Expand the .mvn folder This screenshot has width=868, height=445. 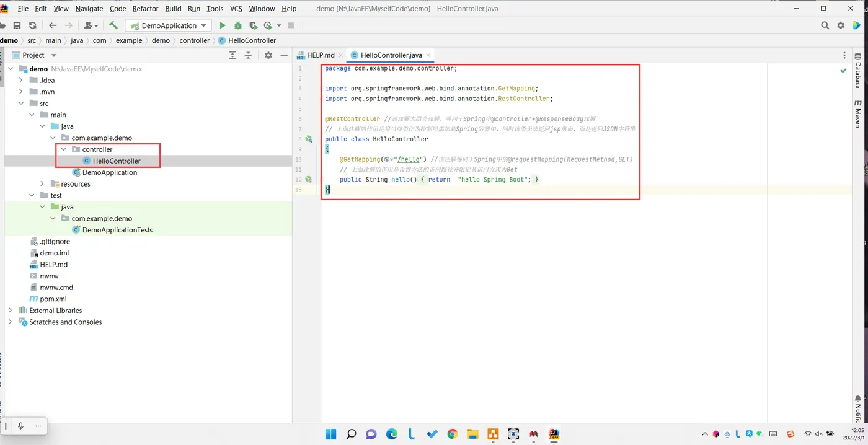(21, 92)
